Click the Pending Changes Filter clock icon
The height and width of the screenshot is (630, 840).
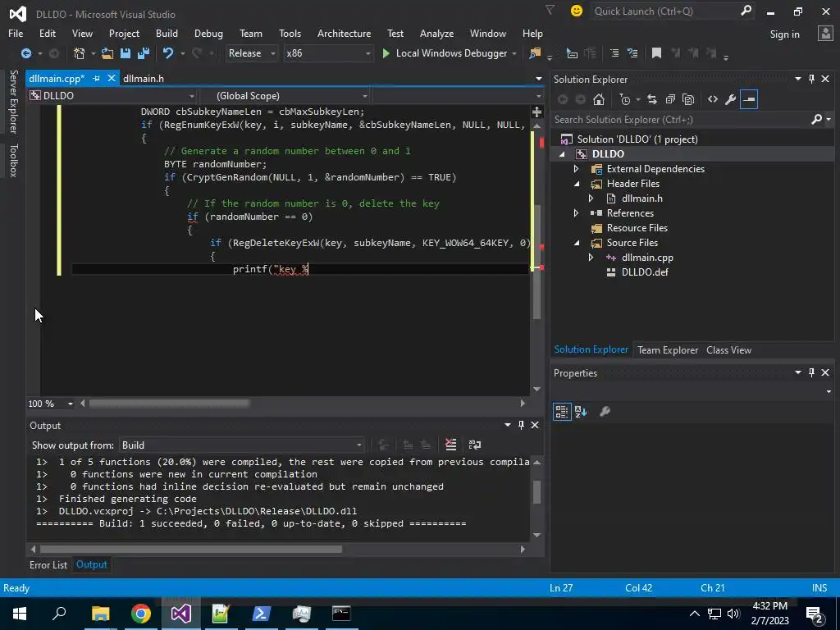click(624, 99)
